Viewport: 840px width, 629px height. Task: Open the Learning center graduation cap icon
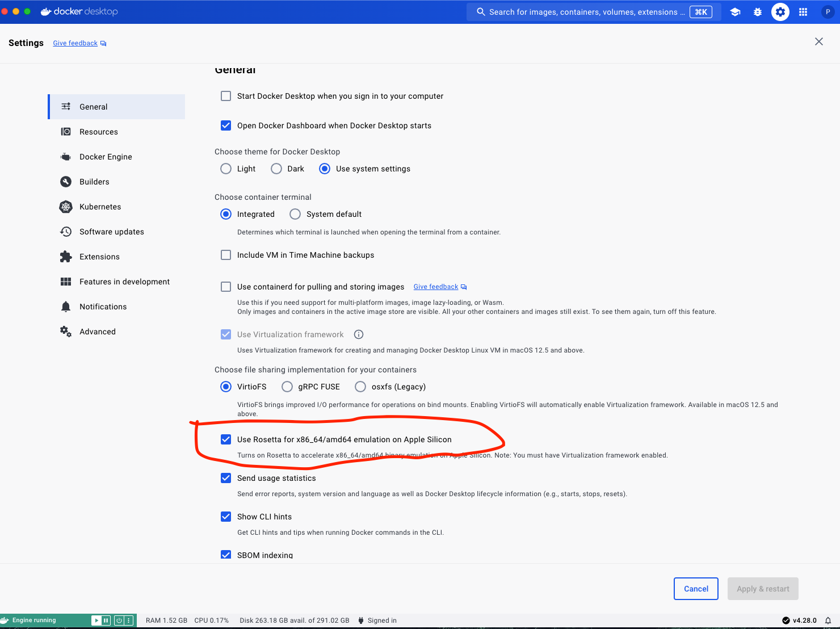pos(735,12)
